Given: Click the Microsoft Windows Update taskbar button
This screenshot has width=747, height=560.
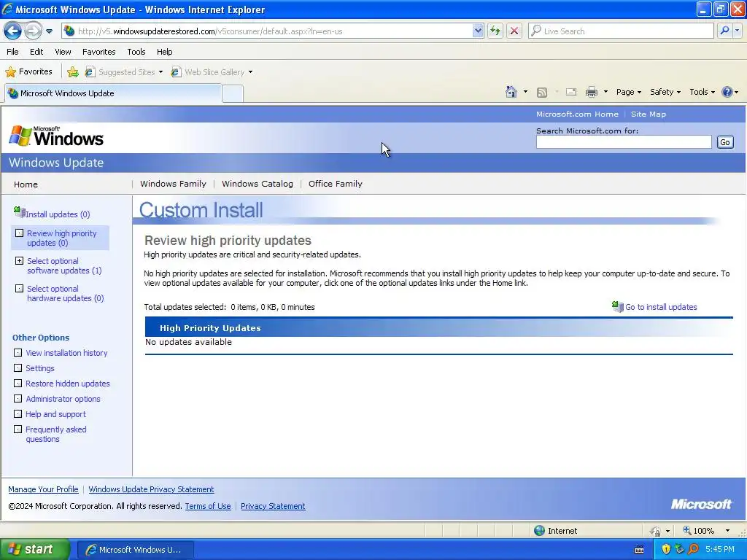Looking at the screenshot, I should point(135,550).
